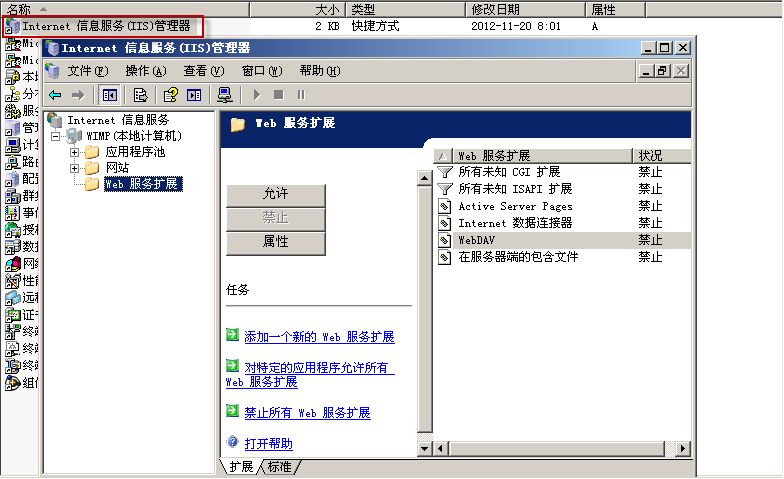
Task: Click the 网站 folder icon in the tree
Action: tap(92, 168)
